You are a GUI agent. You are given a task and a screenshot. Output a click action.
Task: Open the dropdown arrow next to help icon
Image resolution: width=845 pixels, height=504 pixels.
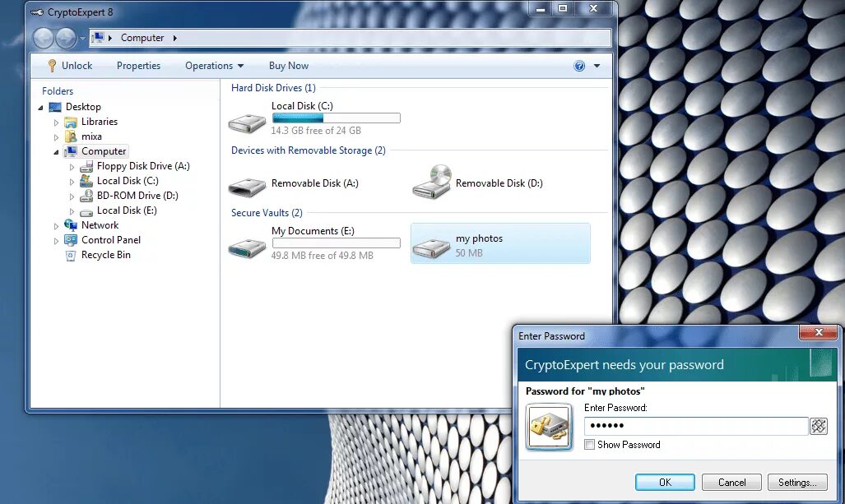(597, 66)
